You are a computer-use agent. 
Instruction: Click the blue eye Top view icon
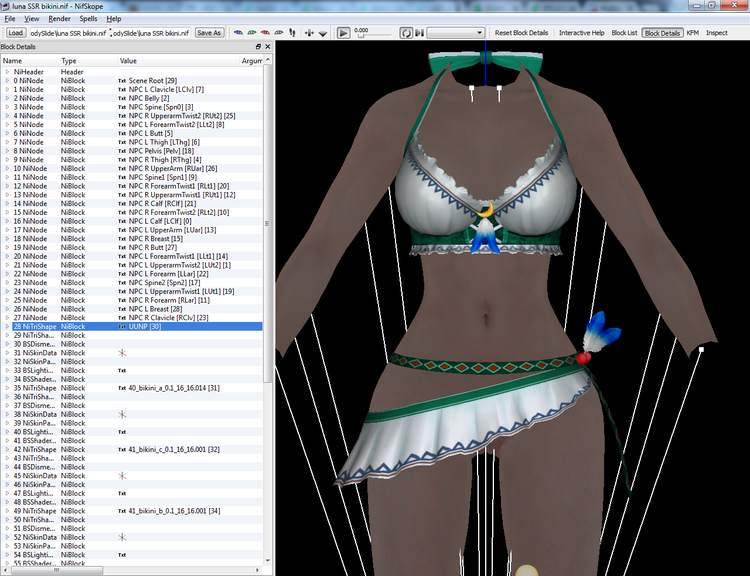click(x=238, y=33)
